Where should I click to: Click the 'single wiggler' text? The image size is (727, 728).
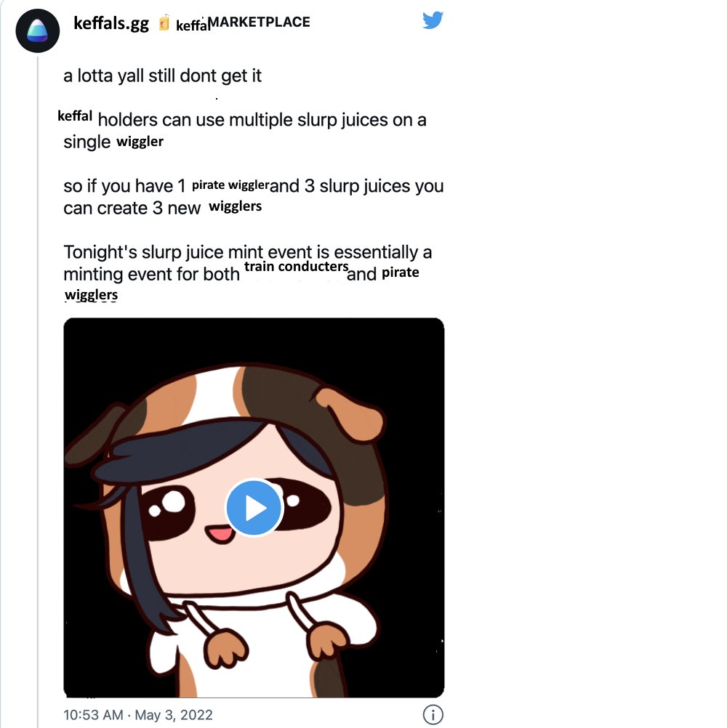coord(113,142)
